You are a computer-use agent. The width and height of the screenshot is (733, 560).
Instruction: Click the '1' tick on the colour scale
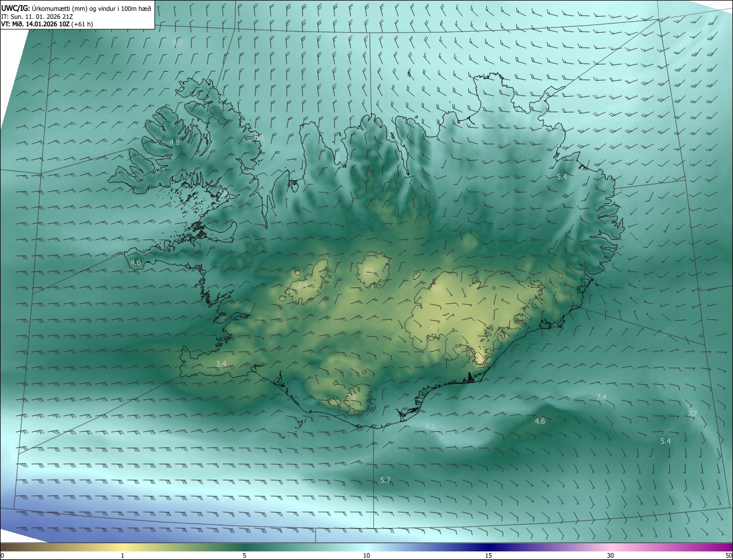pos(123,555)
